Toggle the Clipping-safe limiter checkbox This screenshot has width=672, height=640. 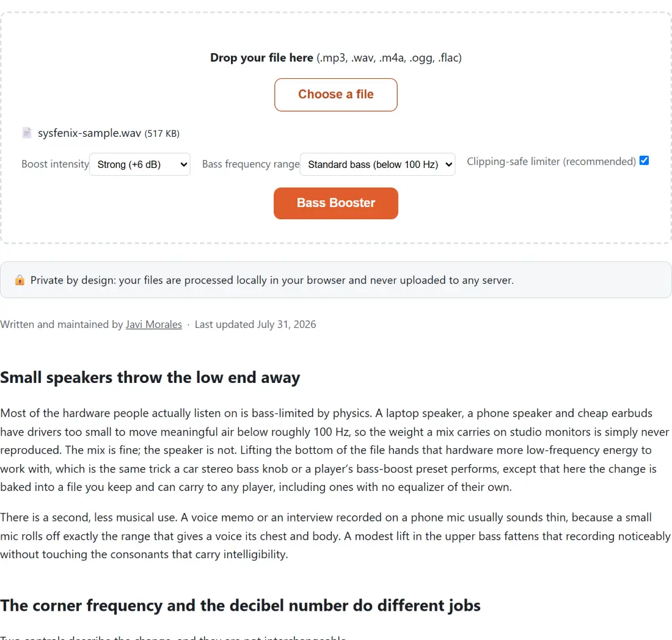tap(644, 160)
